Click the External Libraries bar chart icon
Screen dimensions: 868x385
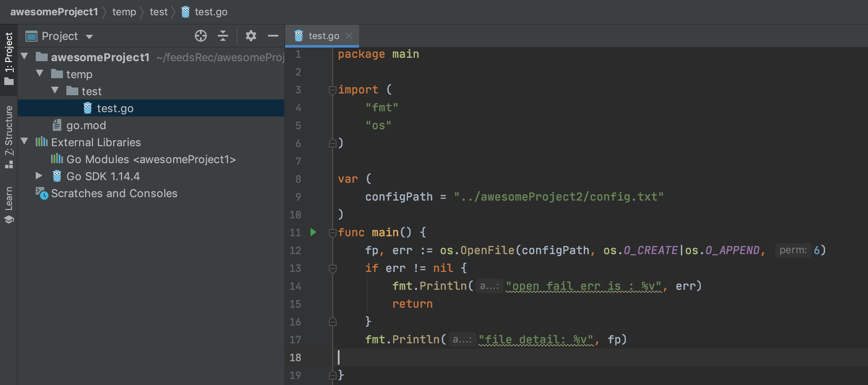(42, 142)
